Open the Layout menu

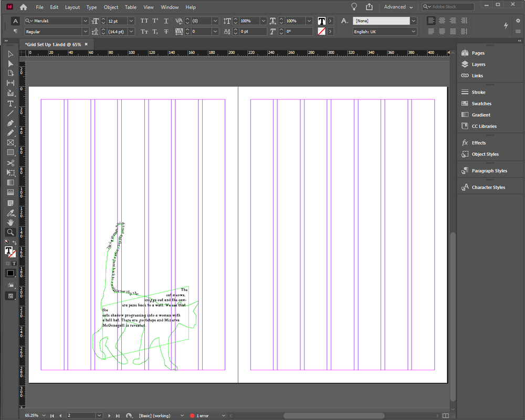(x=72, y=7)
